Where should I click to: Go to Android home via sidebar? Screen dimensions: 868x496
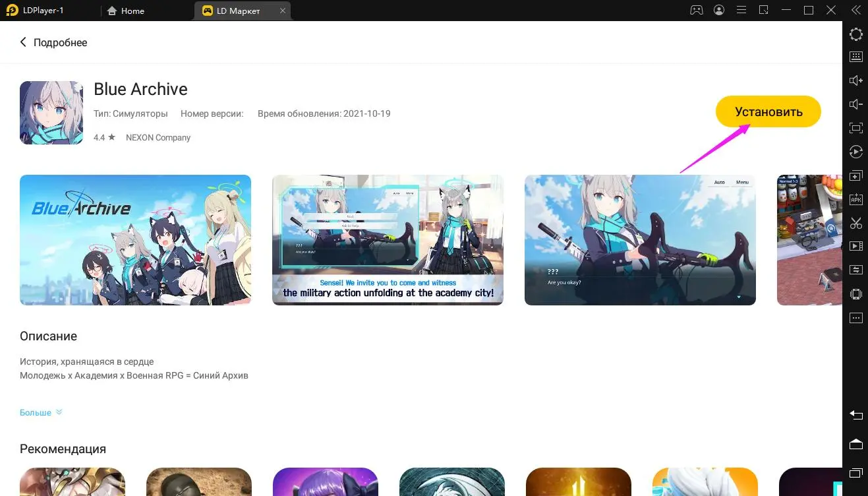coord(855,444)
